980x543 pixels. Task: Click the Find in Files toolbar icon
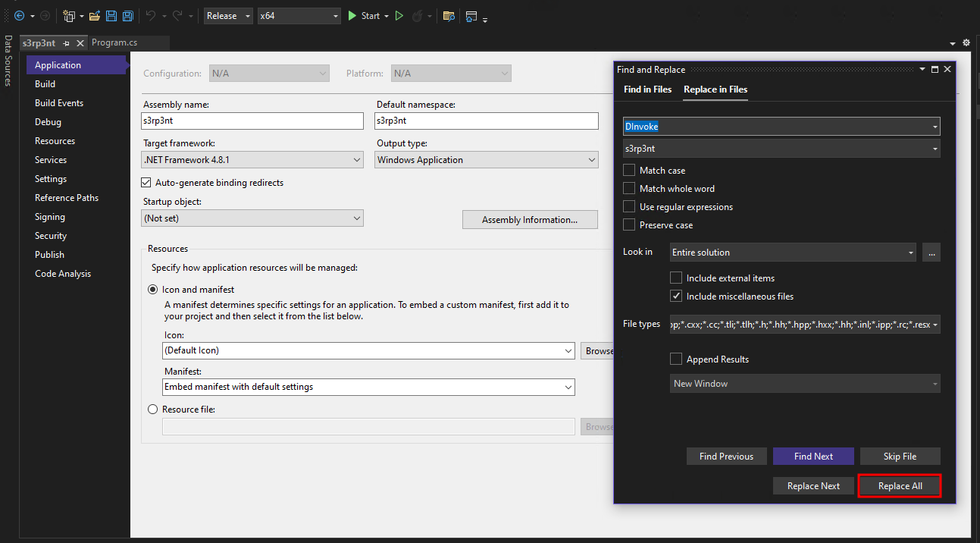tap(449, 16)
